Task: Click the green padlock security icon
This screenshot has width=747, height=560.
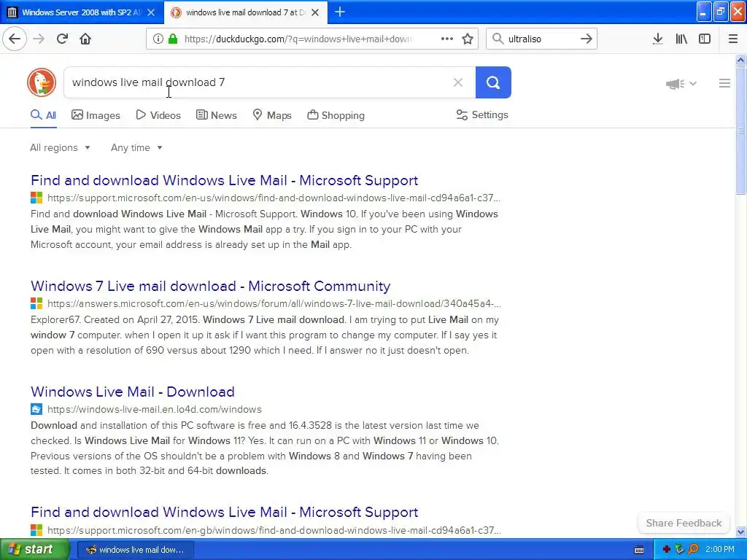Action: click(173, 39)
